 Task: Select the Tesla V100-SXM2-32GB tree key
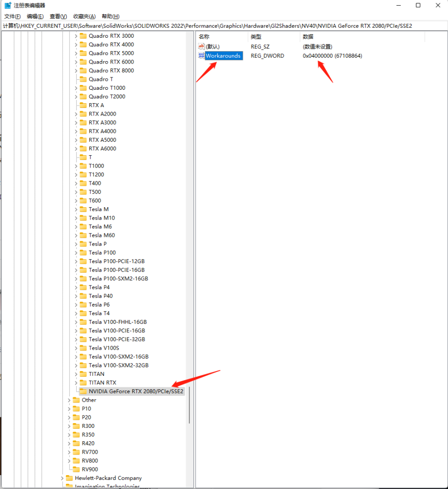118,365
